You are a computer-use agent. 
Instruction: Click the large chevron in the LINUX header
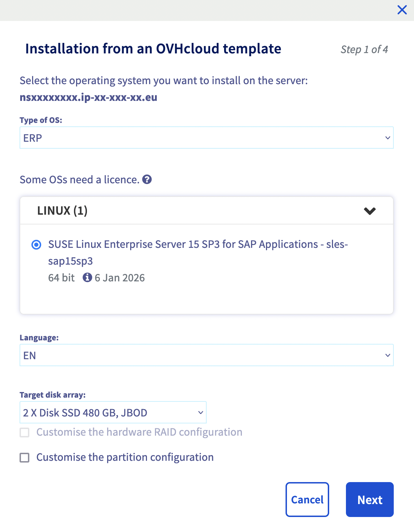[370, 210]
